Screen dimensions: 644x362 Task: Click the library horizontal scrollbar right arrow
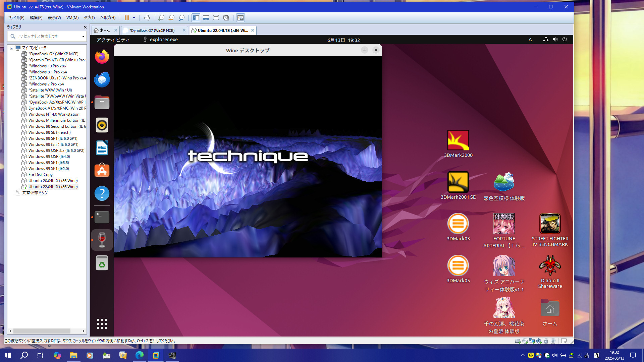tap(84, 331)
